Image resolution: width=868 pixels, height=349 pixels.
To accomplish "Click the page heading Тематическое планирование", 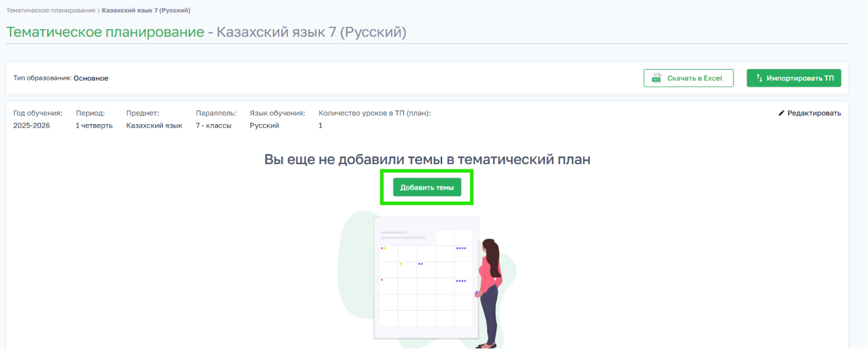I will coord(105,32).
